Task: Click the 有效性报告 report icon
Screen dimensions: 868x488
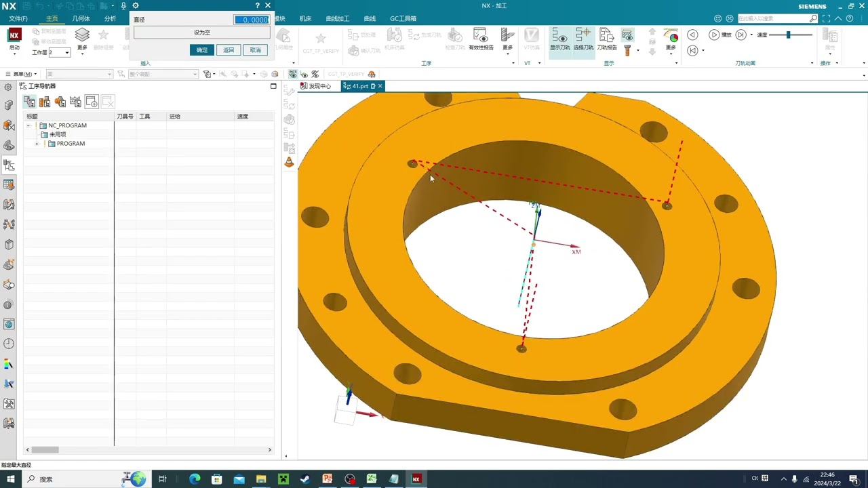Action: point(481,39)
